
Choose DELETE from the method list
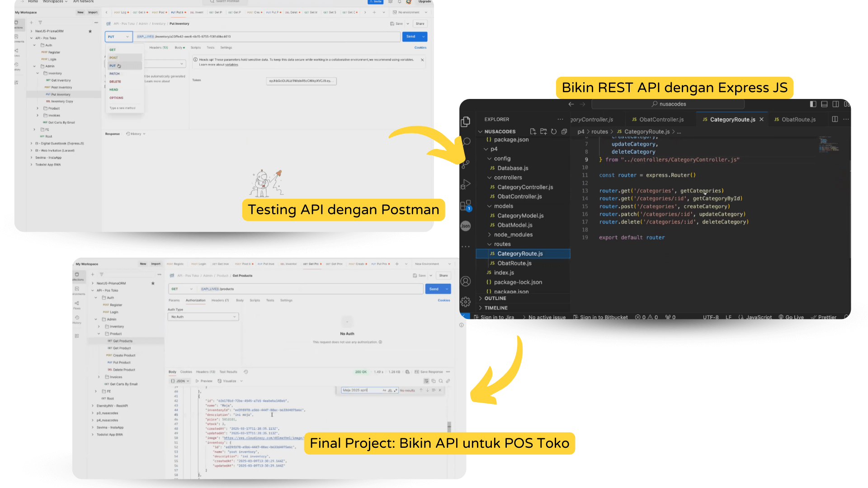click(115, 82)
